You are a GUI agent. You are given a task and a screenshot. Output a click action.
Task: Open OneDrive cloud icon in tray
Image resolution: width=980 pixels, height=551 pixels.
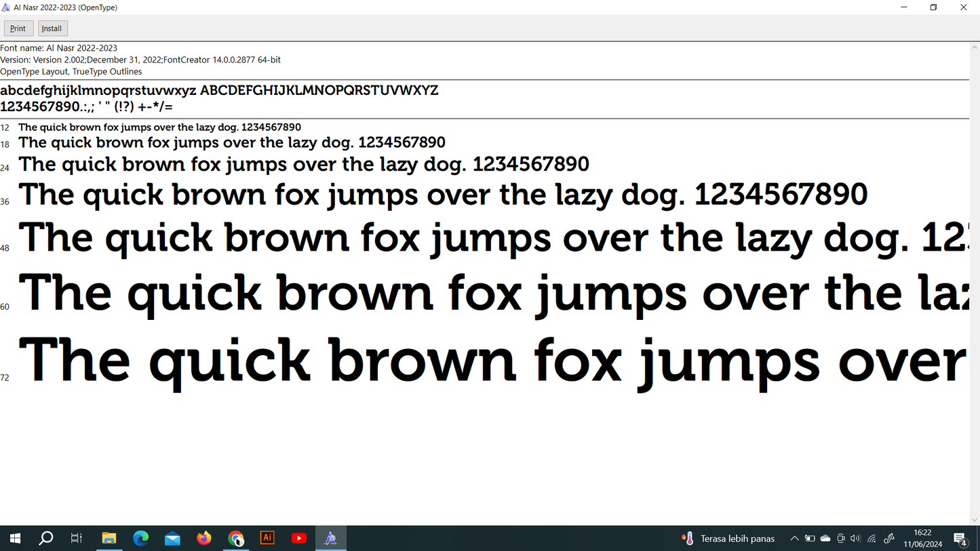tap(825, 539)
